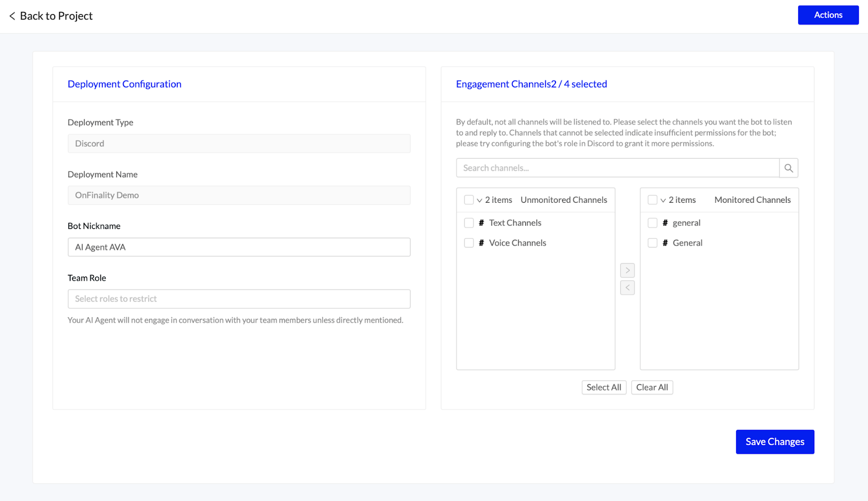Viewport: 868px width, 501px height.
Task: Click the left-arrow icon to move channels to Unmonitored
Action: click(627, 287)
